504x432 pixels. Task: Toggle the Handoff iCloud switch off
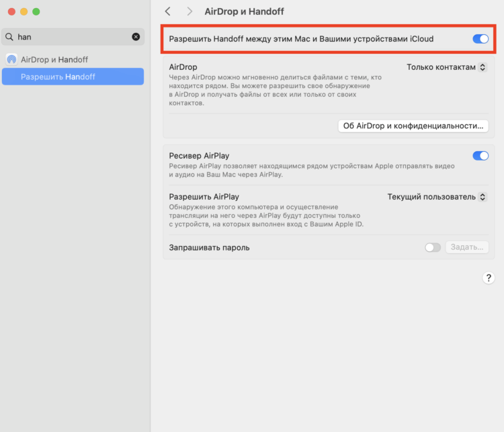click(x=480, y=39)
